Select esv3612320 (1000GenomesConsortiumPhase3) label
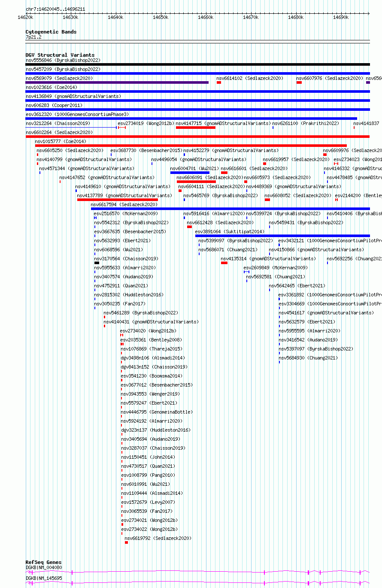382x588 pixels. click(77, 114)
